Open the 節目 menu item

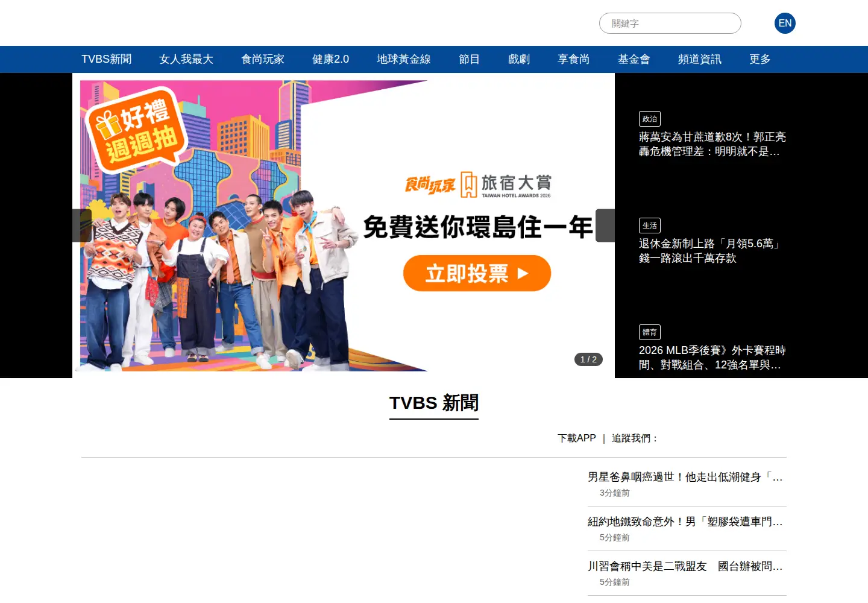[470, 59]
